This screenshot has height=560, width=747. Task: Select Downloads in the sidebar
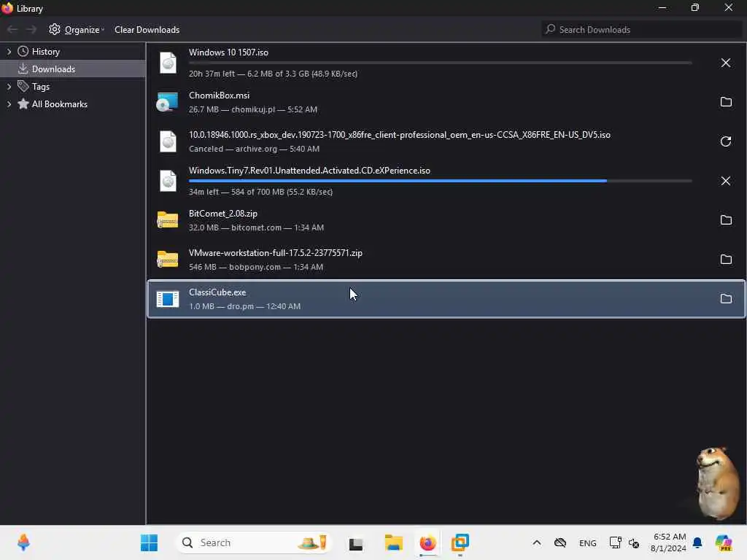click(x=73, y=69)
